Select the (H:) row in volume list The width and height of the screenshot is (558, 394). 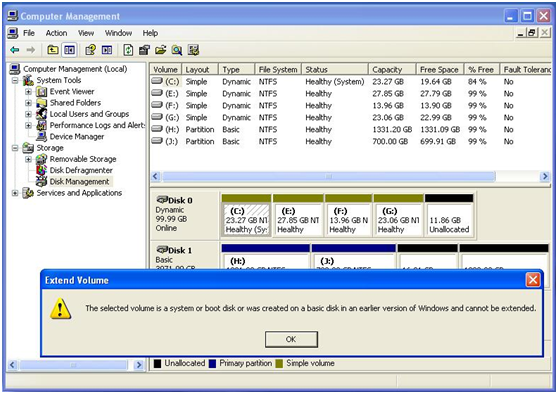[351, 130]
